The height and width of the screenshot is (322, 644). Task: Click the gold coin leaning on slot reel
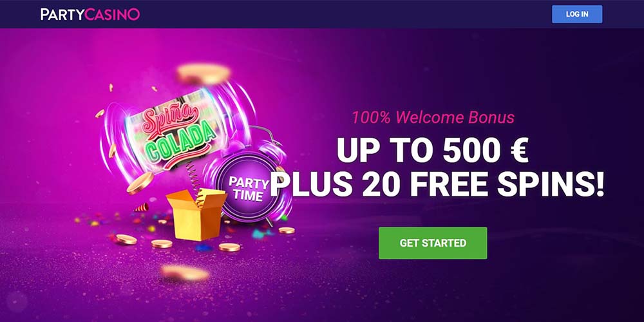140,183
